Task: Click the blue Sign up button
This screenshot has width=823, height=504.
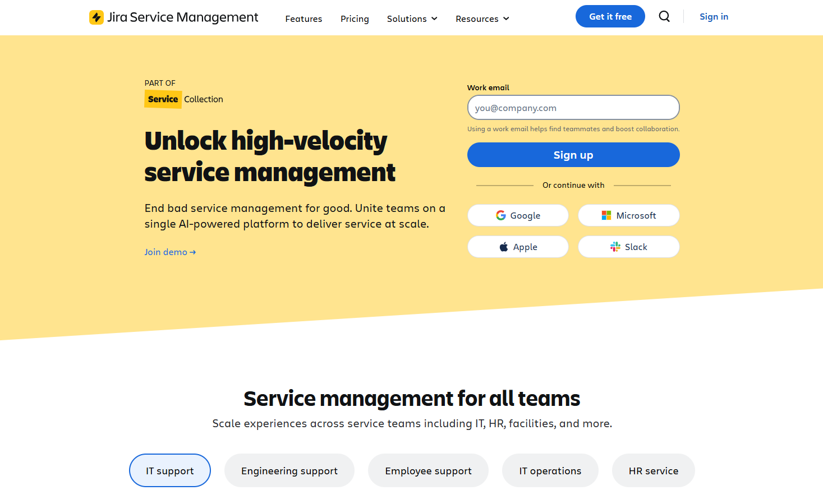Action: (573, 155)
